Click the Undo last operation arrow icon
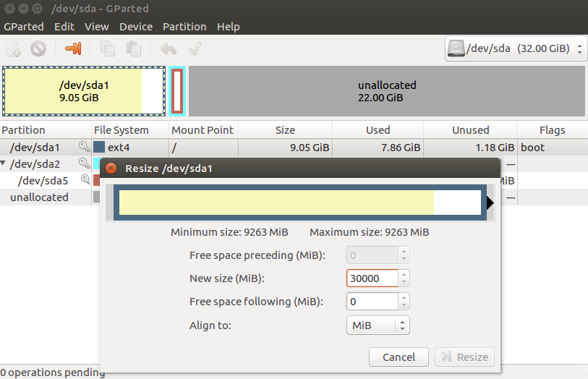 pyautogui.click(x=169, y=48)
